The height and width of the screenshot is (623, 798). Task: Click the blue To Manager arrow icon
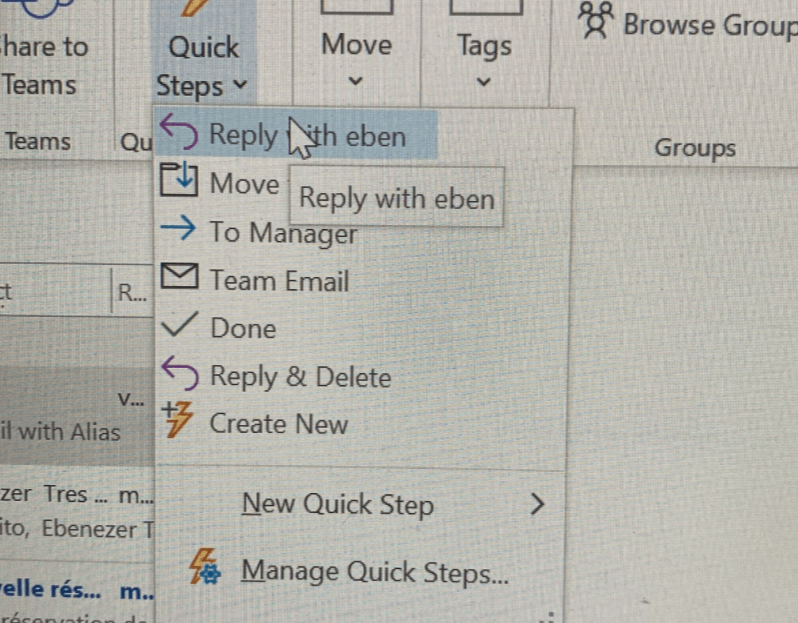click(x=178, y=228)
